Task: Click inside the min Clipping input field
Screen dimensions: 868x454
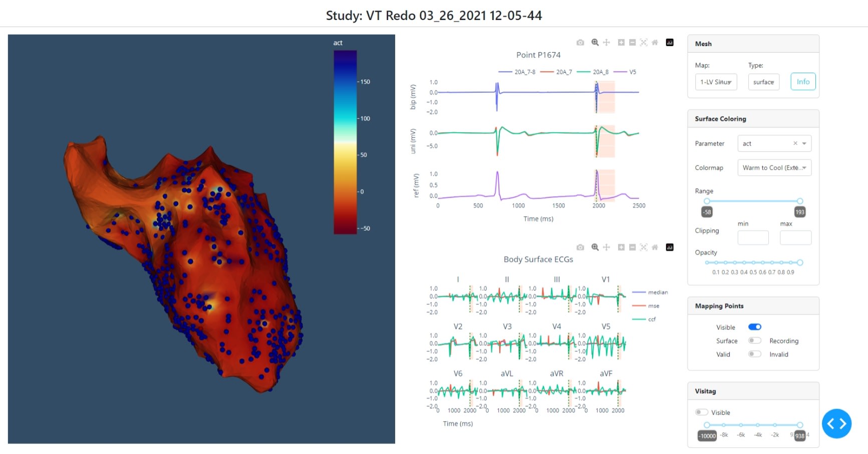Action: click(753, 238)
